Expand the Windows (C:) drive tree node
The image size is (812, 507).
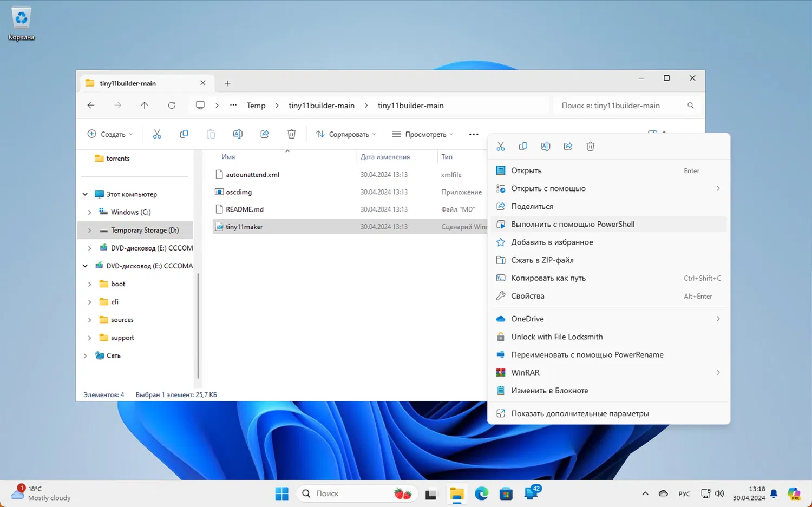90,212
